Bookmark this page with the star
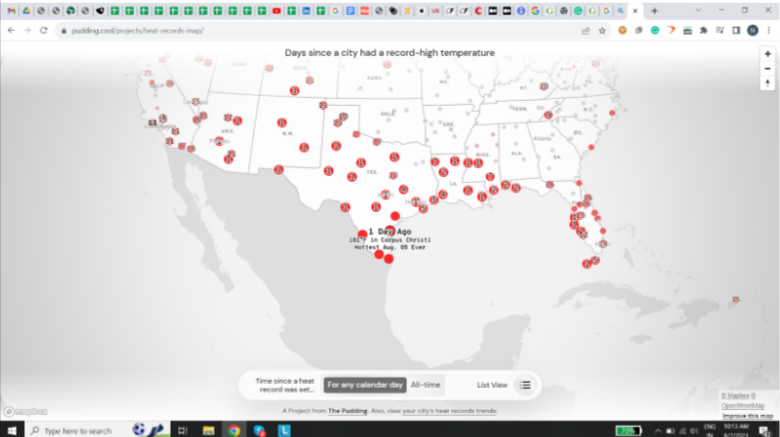 pyautogui.click(x=602, y=31)
